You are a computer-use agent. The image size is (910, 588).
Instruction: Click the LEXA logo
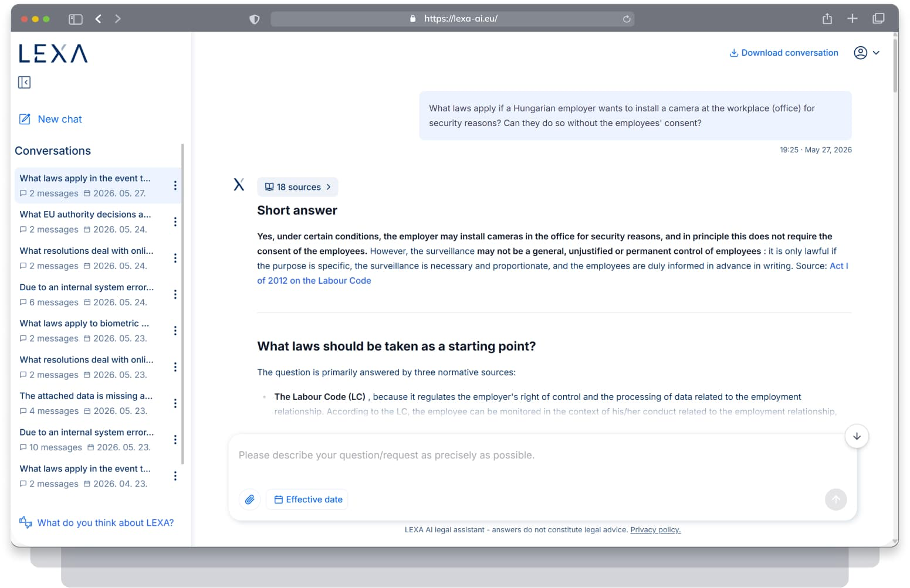(53, 53)
